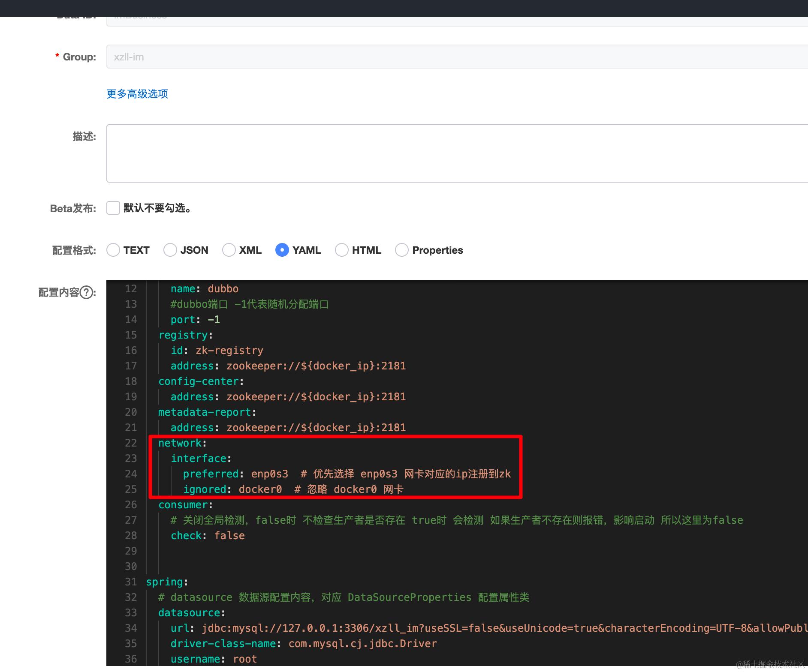Select Properties config format
The image size is (808, 672).
tap(402, 250)
